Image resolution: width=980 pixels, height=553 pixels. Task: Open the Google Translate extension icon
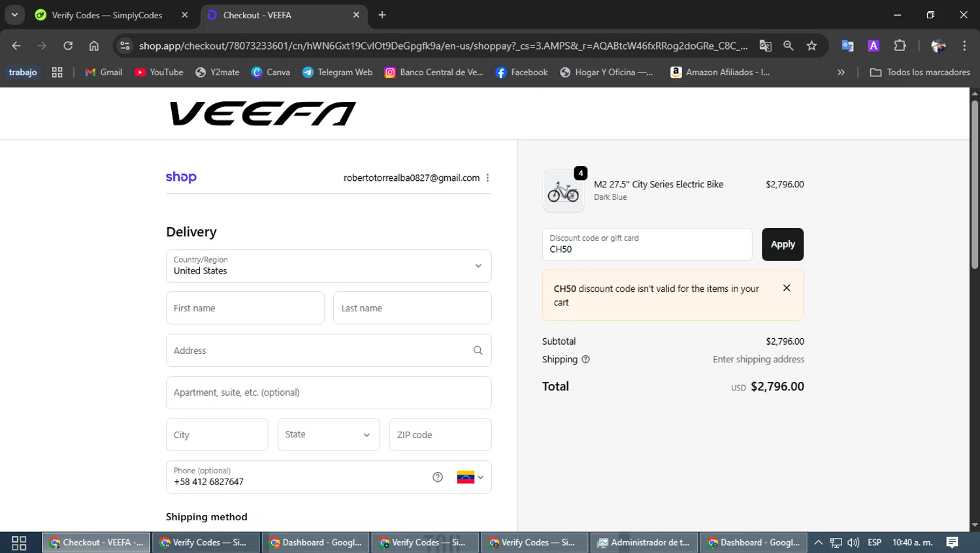847,46
